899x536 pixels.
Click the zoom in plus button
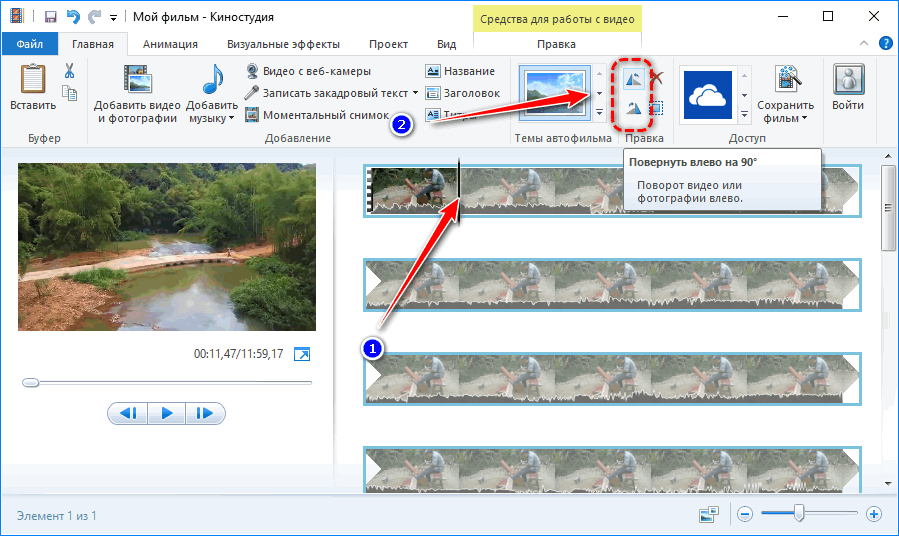(x=874, y=514)
